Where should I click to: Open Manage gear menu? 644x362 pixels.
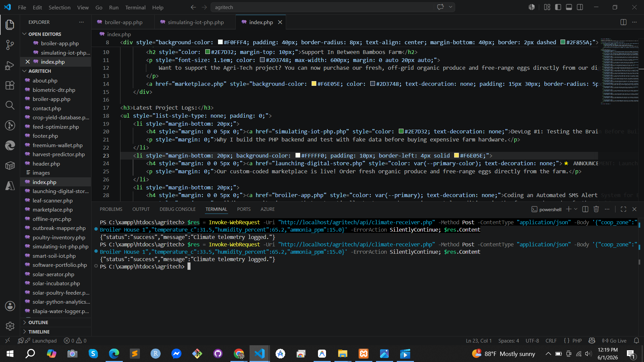(10, 326)
